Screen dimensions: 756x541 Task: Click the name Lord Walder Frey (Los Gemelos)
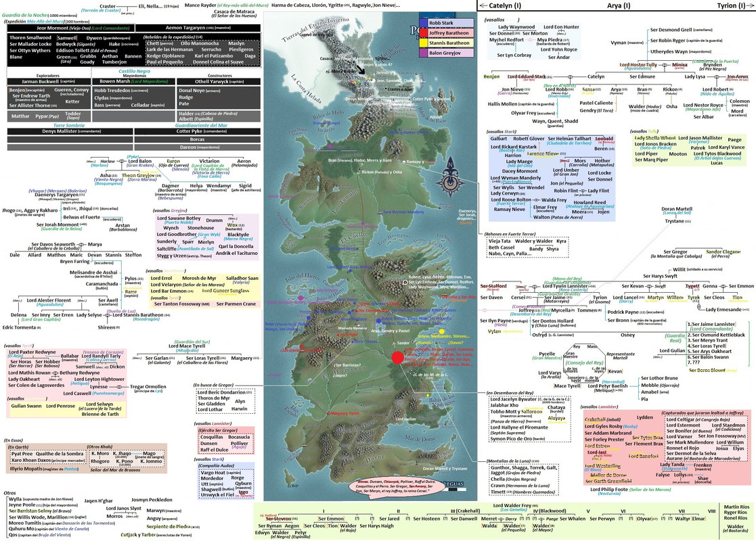514,505
